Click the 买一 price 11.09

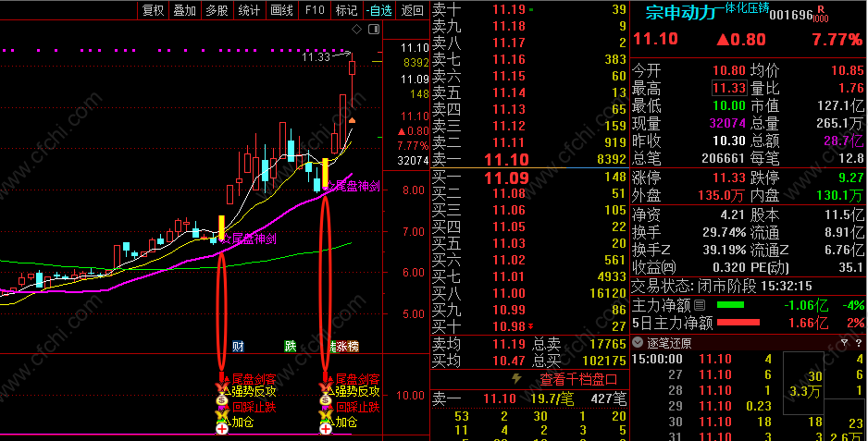[506, 178]
